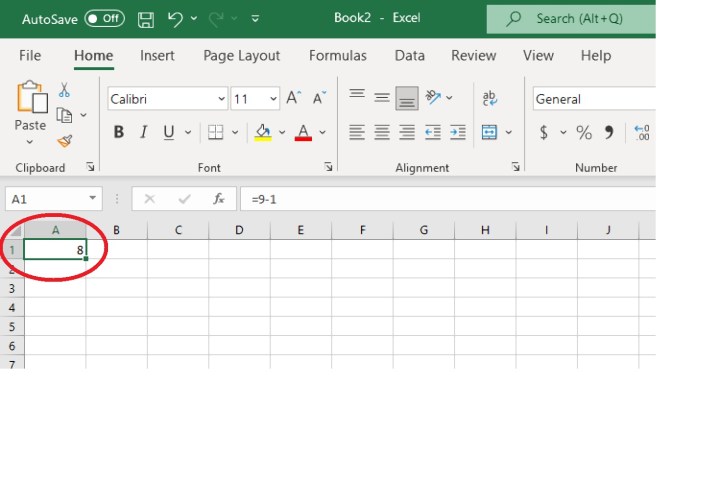
Task: Click the Increase Font Size icon
Action: (293, 98)
